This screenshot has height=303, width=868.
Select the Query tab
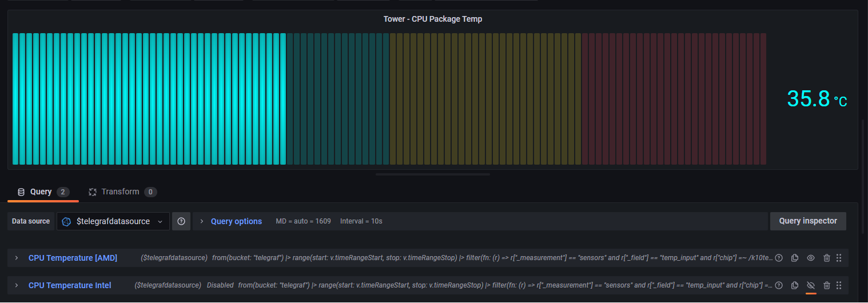pos(41,192)
